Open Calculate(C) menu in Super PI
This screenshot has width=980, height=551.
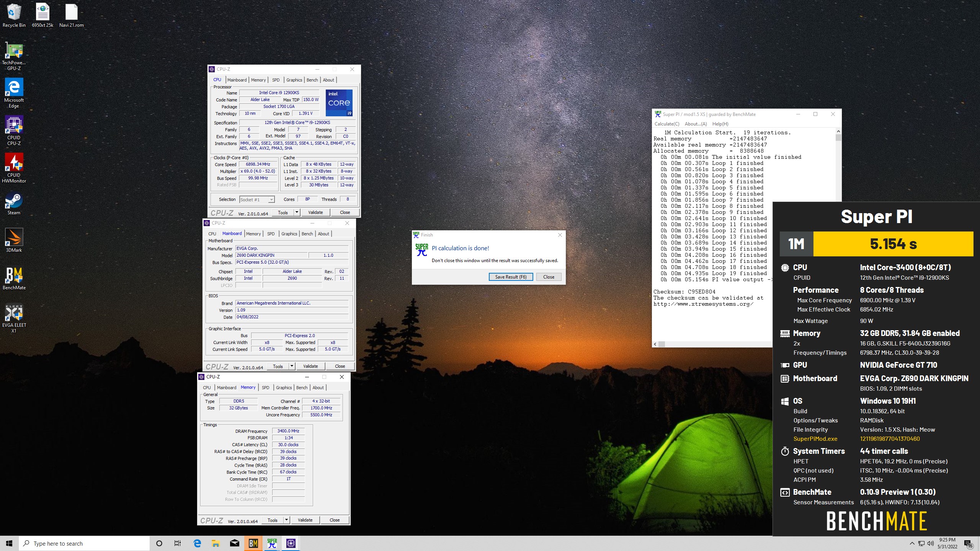point(667,124)
